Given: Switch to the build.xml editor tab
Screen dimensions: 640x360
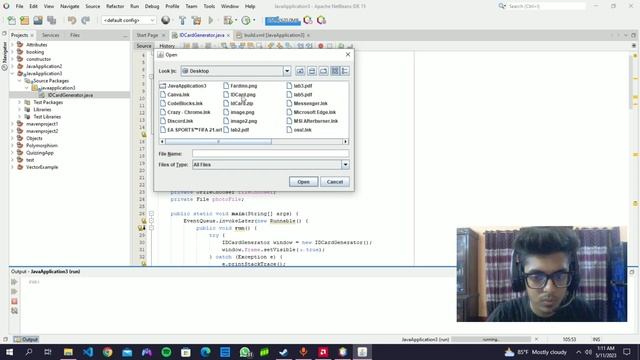Looking at the screenshot, I should 274,36.
